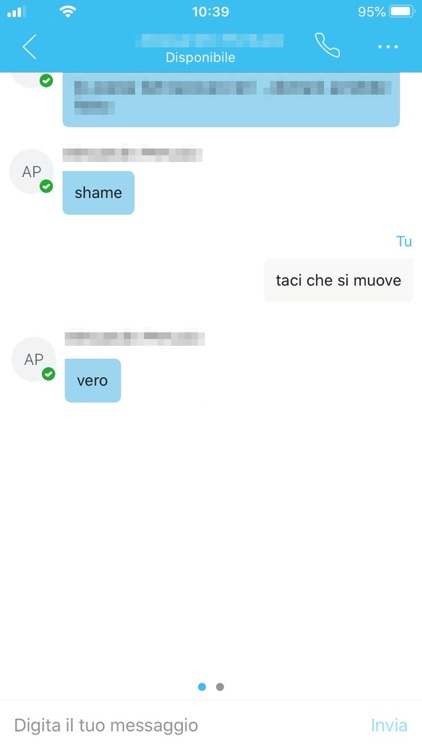Tap green status badge on 'vero' avatar
Image resolution: width=422 pixels, height=750 pixels.
[48, 374]
